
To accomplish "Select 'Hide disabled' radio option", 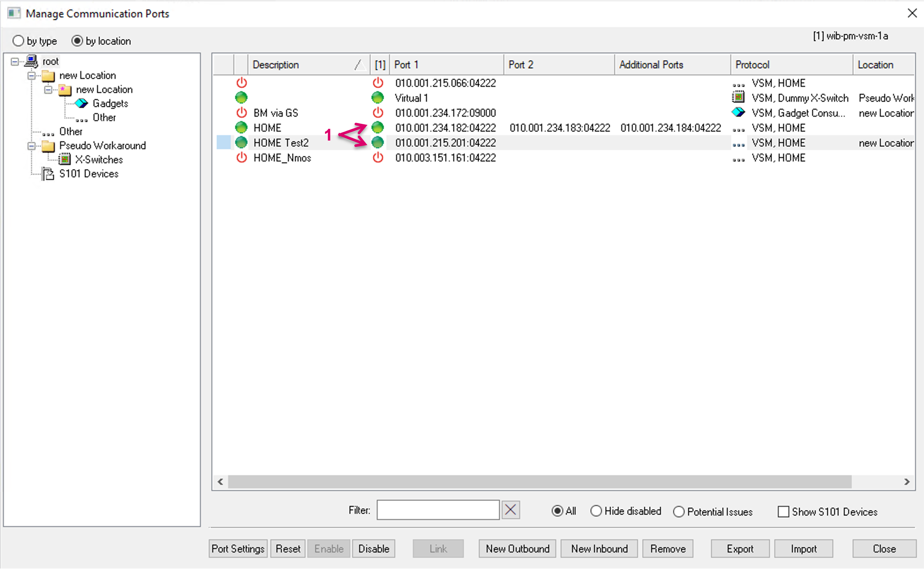I will [596, 511].
